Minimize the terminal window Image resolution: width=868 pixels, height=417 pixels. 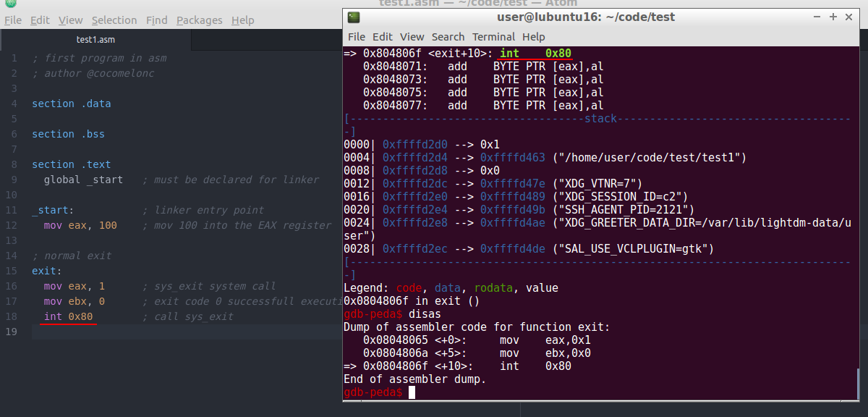(x=817, y=17)
